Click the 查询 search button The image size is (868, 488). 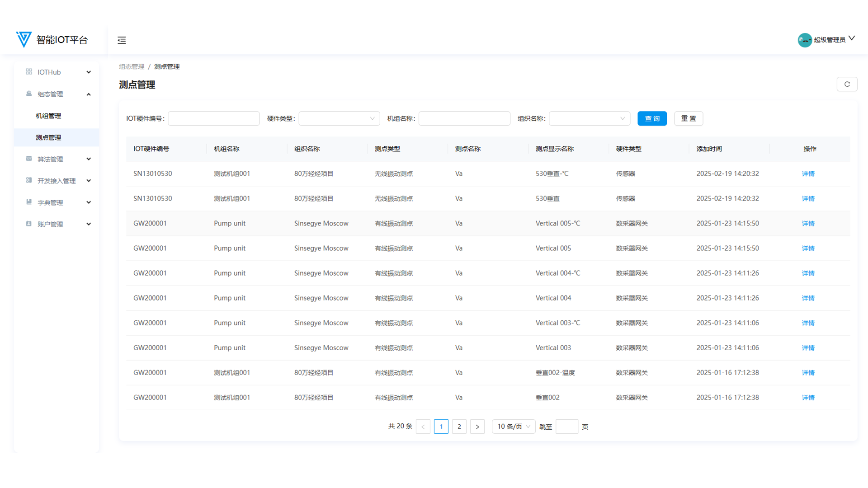652,118
